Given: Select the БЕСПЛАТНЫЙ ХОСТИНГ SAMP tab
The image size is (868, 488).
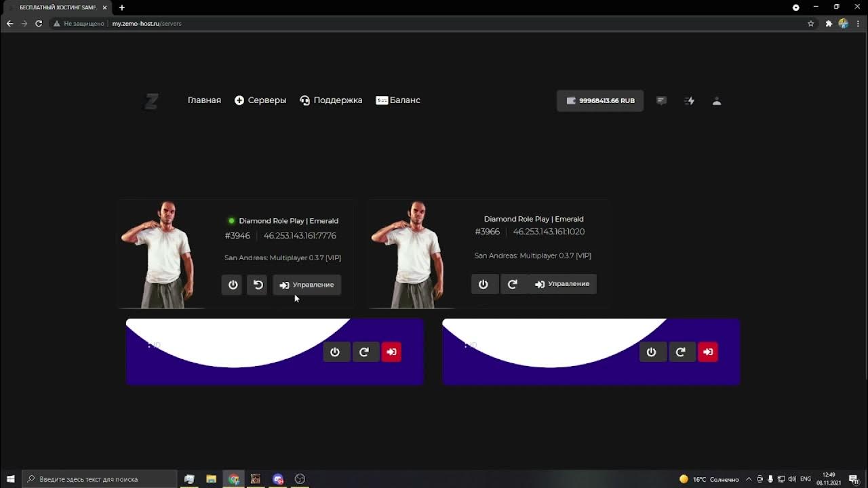Looking at the screenshot, I should pos(56,7).
